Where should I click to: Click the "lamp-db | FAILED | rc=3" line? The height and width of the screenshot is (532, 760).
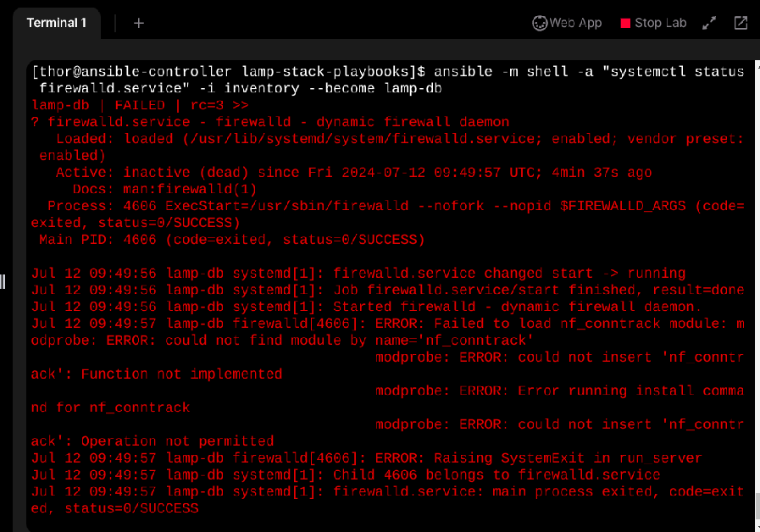(140, 105)
